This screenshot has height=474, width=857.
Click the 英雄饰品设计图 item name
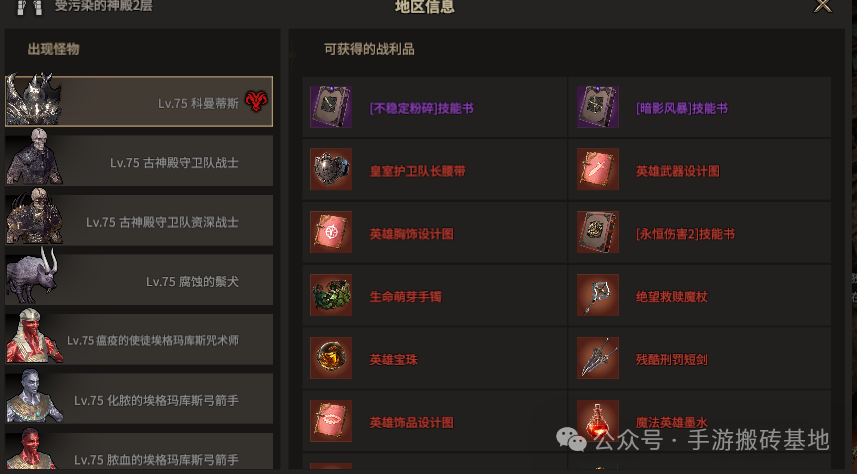tap(412, 423)
